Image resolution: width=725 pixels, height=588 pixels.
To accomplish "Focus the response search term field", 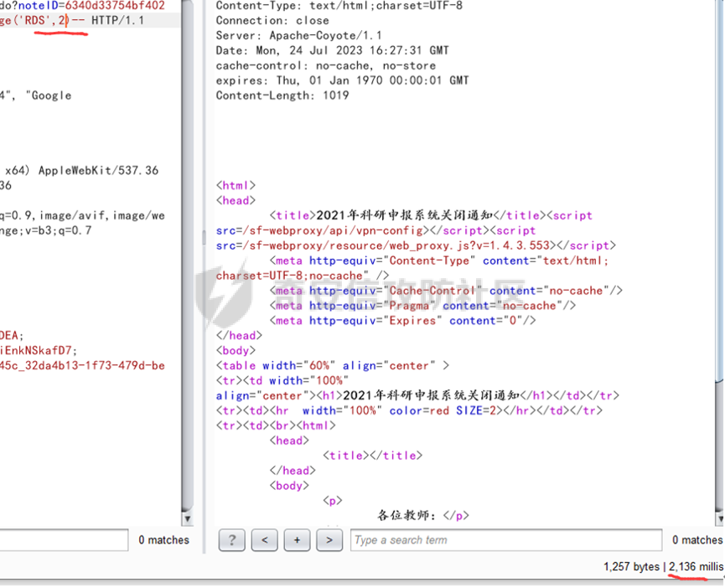I will [x=506, y=540].
